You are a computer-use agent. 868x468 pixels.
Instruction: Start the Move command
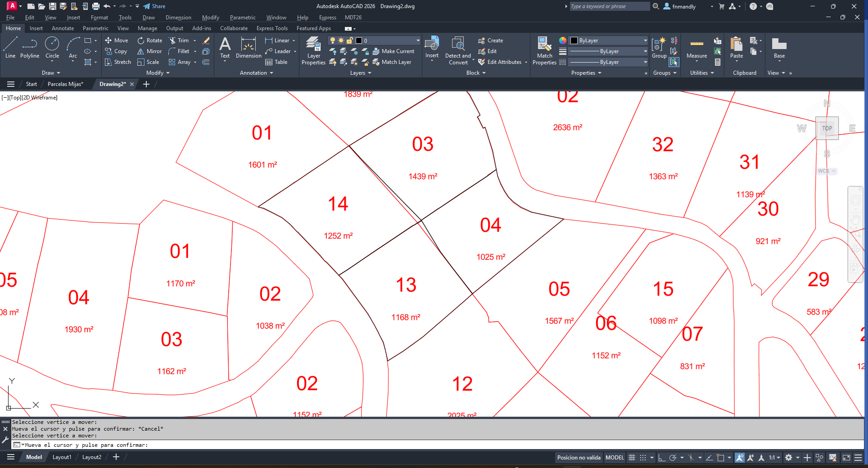(x=117, y=40)
